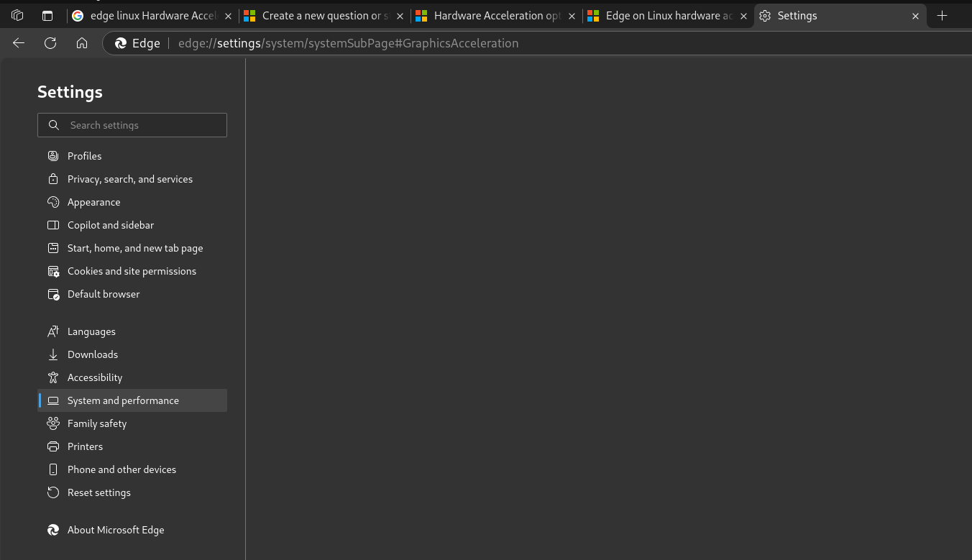
Task: Open Family safety settings
Action: 132,423
